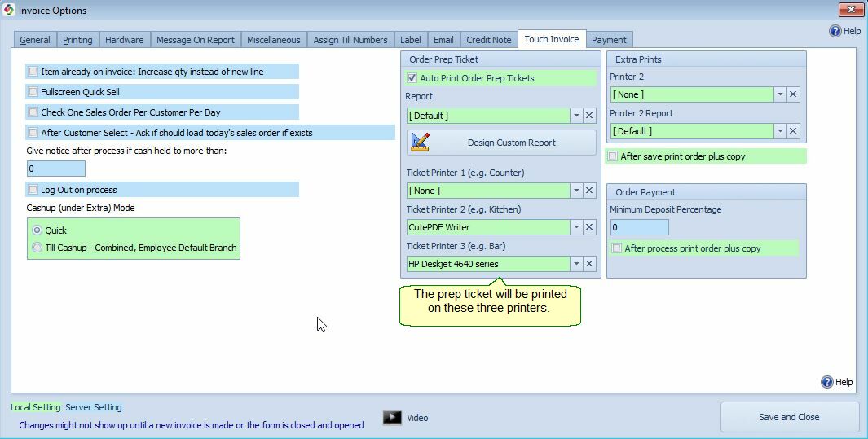The width and height of the screenshot is (868, 439).
Task: Close the Invoice Options window
Action: [851, 10]
